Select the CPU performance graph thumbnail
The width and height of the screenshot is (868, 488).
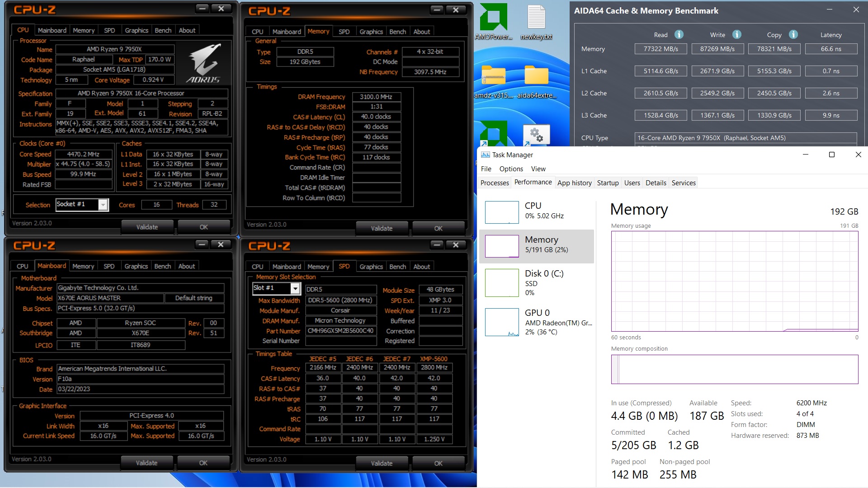pos(502,212)
